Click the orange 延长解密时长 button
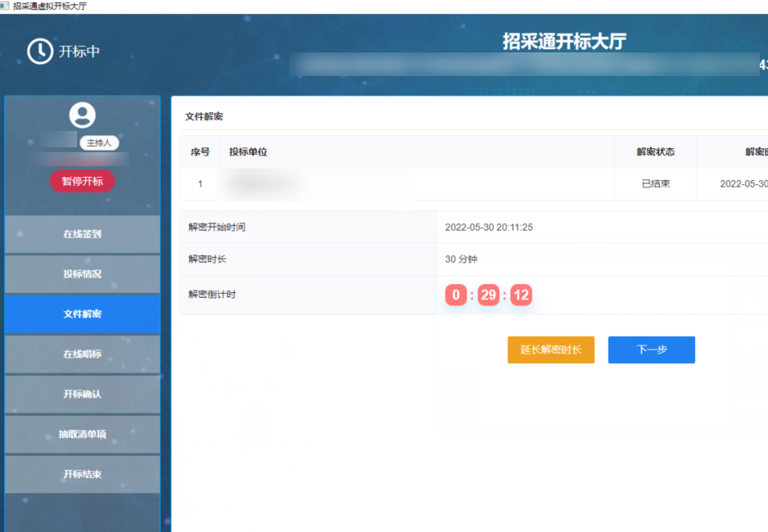The width and height of the screenshot is (768, 532). click(x=551, y=349)
